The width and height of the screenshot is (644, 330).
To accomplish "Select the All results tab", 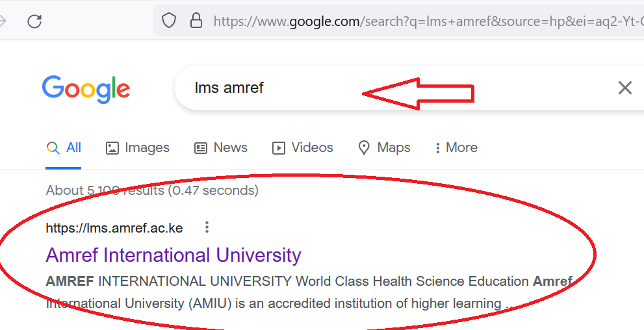I will pos(64,147).
